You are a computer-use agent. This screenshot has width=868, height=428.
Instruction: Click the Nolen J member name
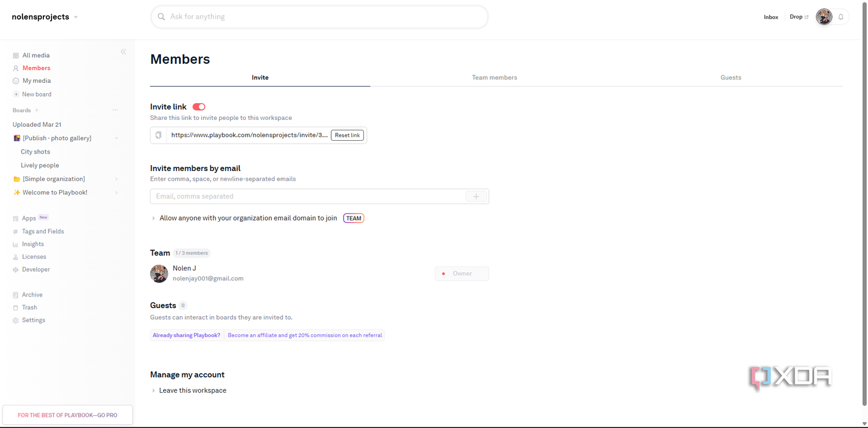click(x=184, y=268)
